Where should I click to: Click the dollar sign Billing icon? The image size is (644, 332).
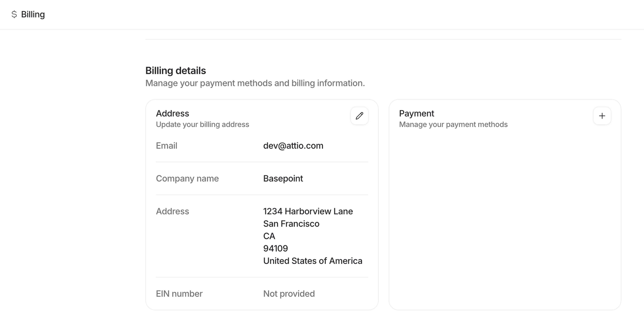14,14
